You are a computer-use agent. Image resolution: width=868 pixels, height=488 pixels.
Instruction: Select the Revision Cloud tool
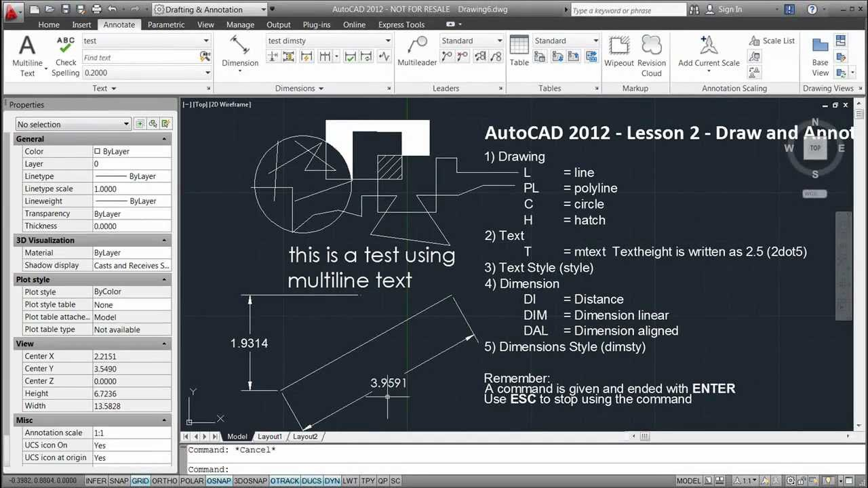[x=652, y=56]
